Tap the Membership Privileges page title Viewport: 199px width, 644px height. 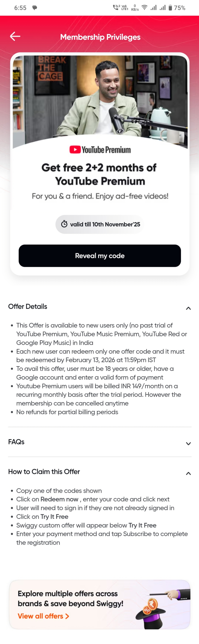click(x=100, y=37)
